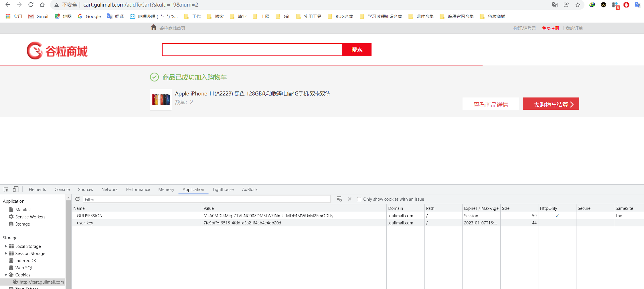The height and width of the screenshot is (289, 644).
Task: Click the browser home icon
Action: 42,5
